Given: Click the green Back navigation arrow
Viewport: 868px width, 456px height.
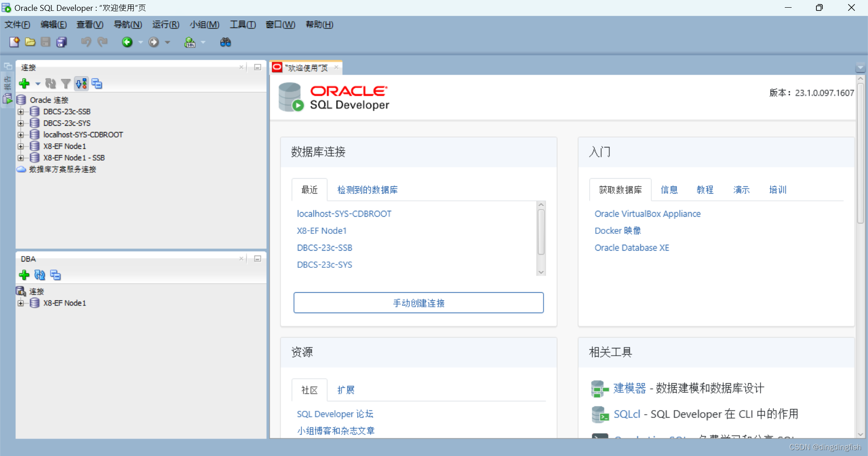Looking at the screenshot, I should coord(127,42).
